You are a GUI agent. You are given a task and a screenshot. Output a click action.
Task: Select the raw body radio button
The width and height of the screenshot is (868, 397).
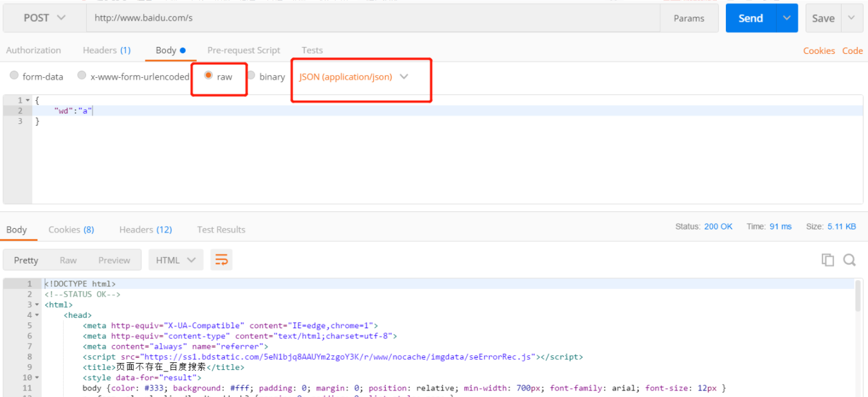(x=208, y=75)
